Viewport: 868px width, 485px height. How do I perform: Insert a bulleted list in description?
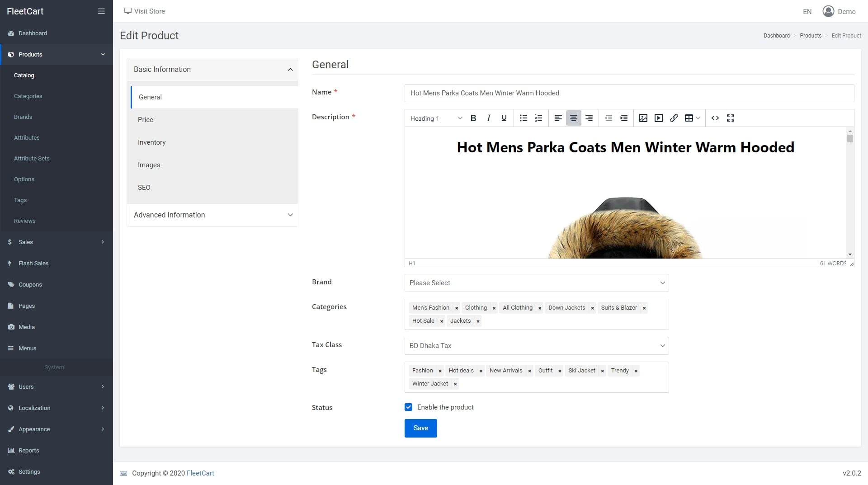[x=523, y=118]
